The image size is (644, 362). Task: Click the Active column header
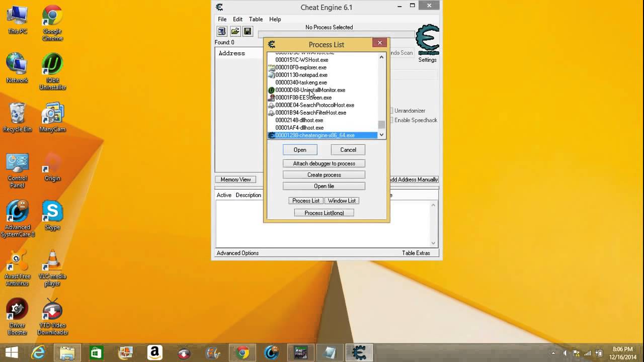224,195
